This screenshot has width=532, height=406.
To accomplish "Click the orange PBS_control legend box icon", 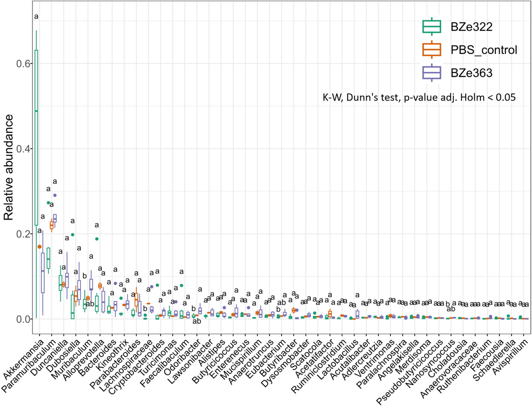I will pos(431,50).
